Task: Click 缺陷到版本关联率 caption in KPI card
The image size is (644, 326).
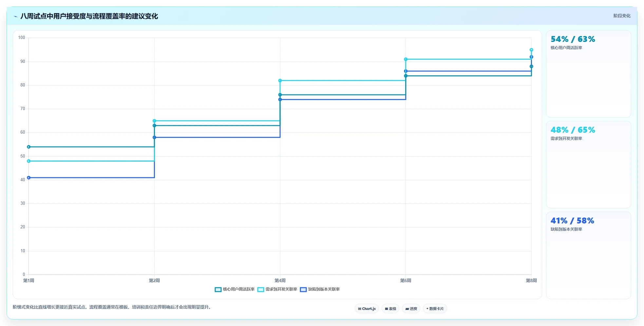Action: point(566,229)
